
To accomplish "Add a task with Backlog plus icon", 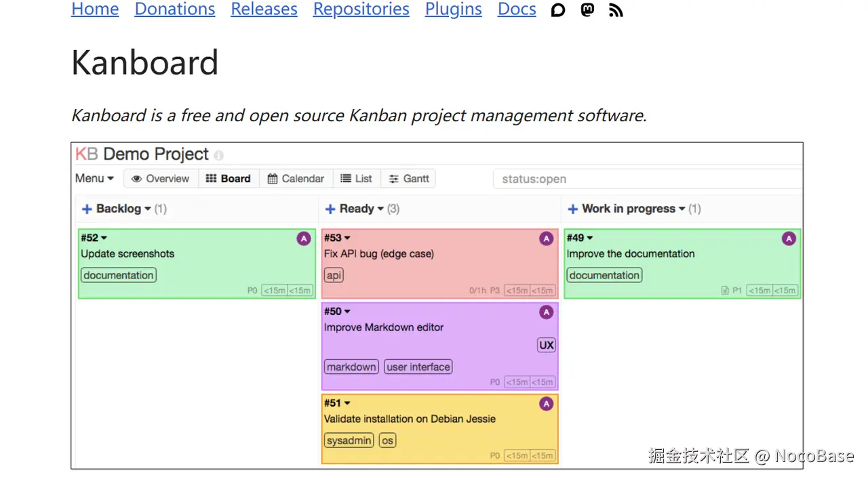I will [x=87, y=209].
